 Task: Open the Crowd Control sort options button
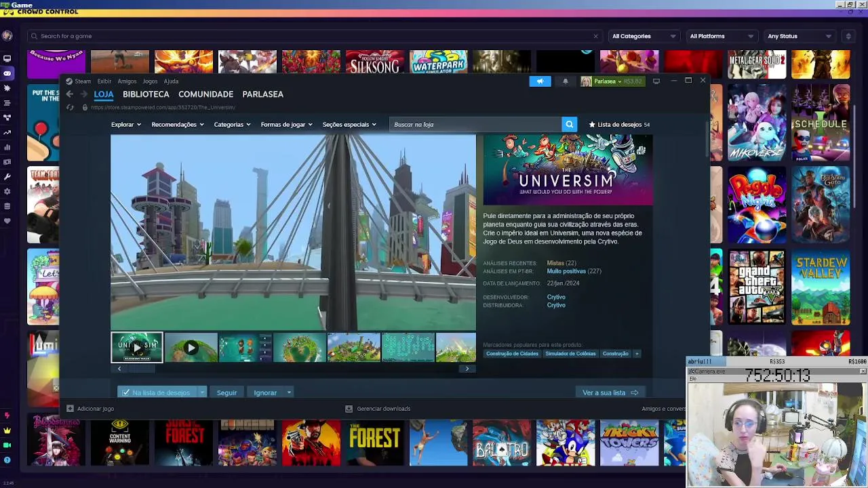click(x=848, y=36)
